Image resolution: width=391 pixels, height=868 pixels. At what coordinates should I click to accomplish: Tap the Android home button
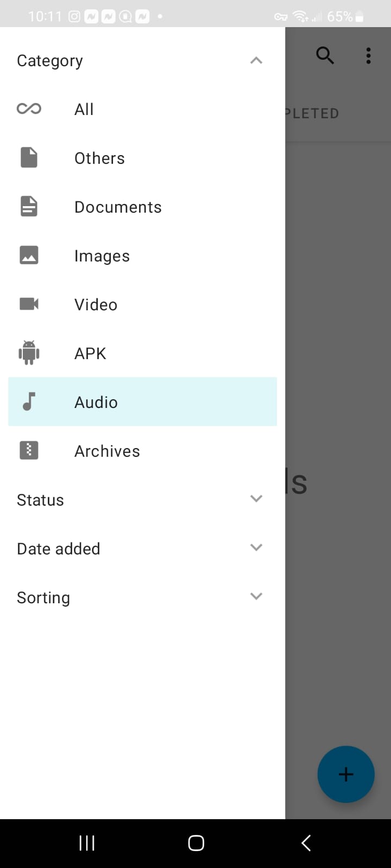pos(196,843)
